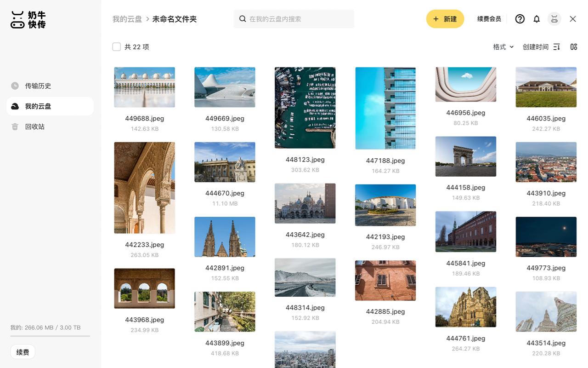588x368 pixels.
Task: Open the 442891.jpeg cathedral spires thumbnail
Action: pos(225,237)
